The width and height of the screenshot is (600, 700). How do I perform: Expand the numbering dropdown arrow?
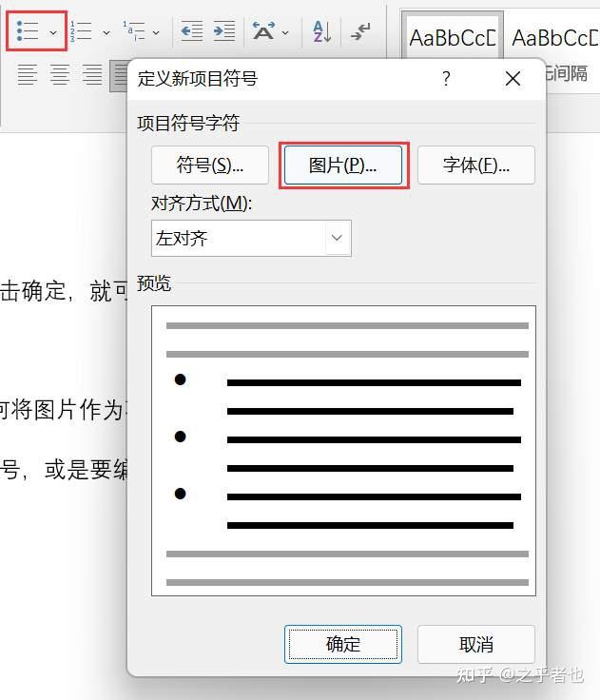[106, 32]
